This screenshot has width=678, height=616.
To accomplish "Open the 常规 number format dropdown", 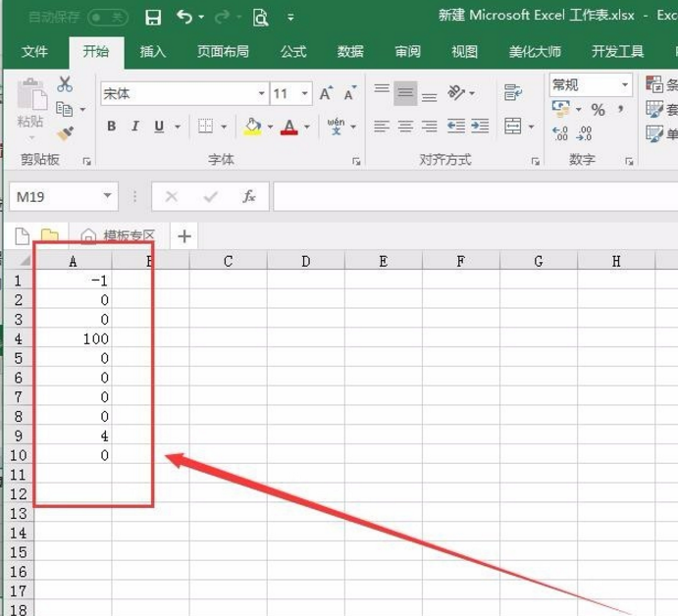I will pos(625,84).
